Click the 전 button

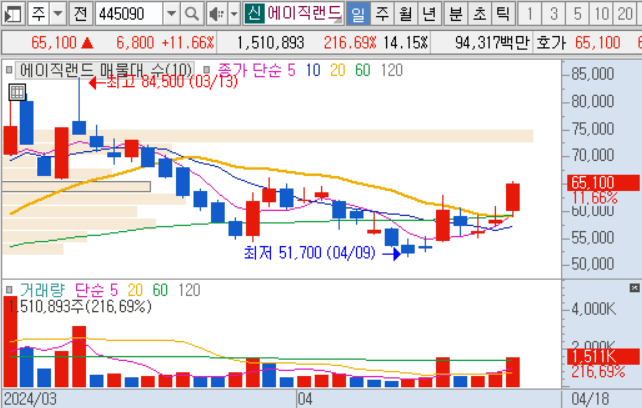80,14
